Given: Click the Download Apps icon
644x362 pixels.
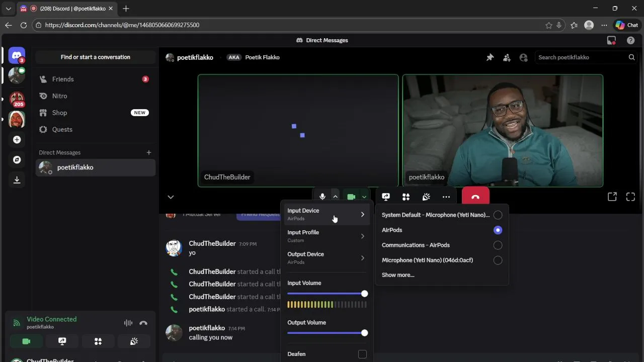Looking at the screenshot, I should pos(17,180).
